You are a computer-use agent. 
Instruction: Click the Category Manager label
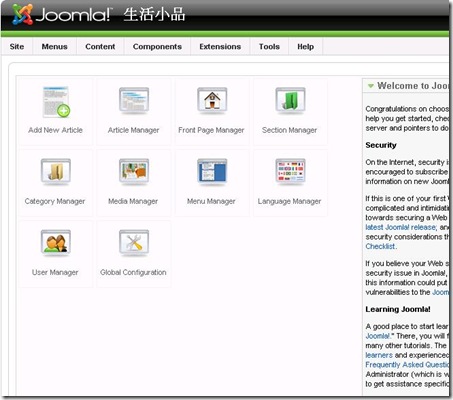coord(55,201)
